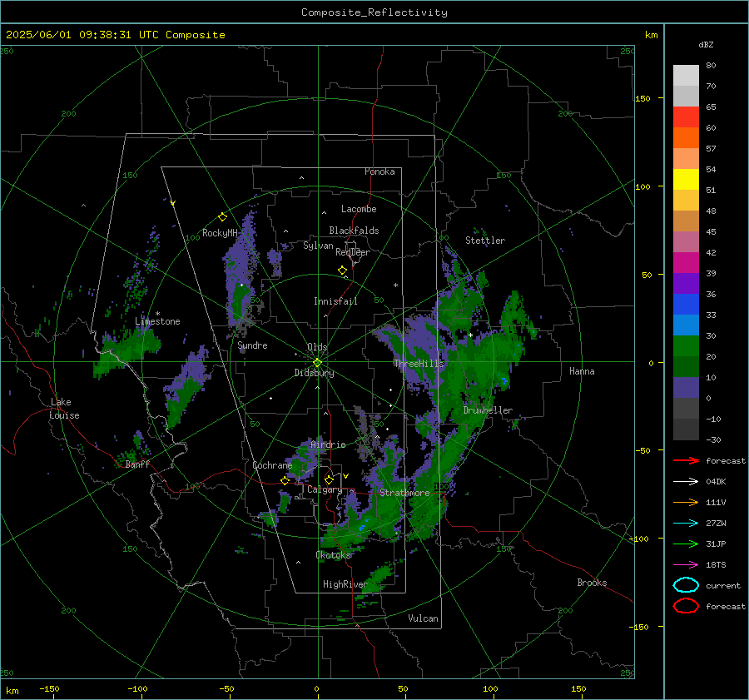749x700 pixels.
Task: Select the purple swatch between 39 and 36
Action: [x=686, y=283]
